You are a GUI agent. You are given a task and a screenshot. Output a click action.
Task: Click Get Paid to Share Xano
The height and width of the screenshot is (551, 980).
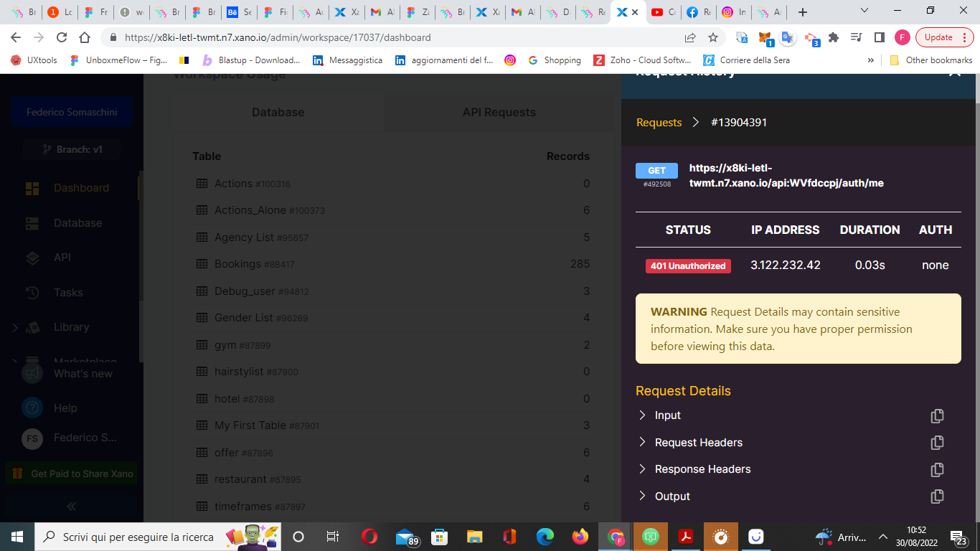pyautogui.click(x=72, y=474)
